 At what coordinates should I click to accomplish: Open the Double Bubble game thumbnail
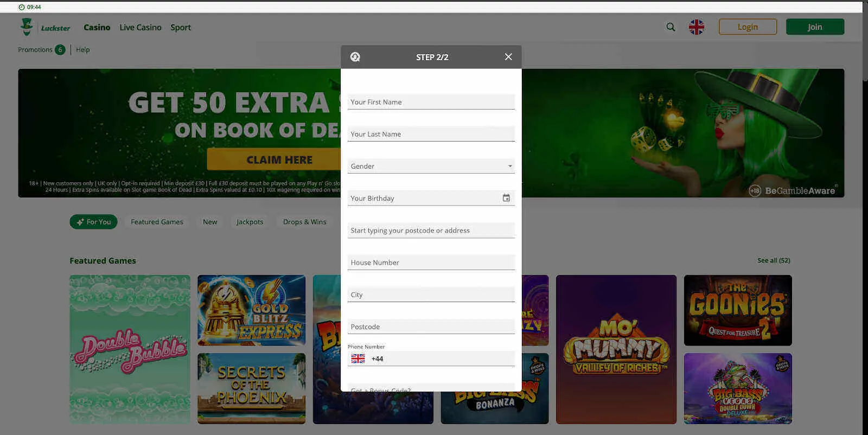coord(130,349)
